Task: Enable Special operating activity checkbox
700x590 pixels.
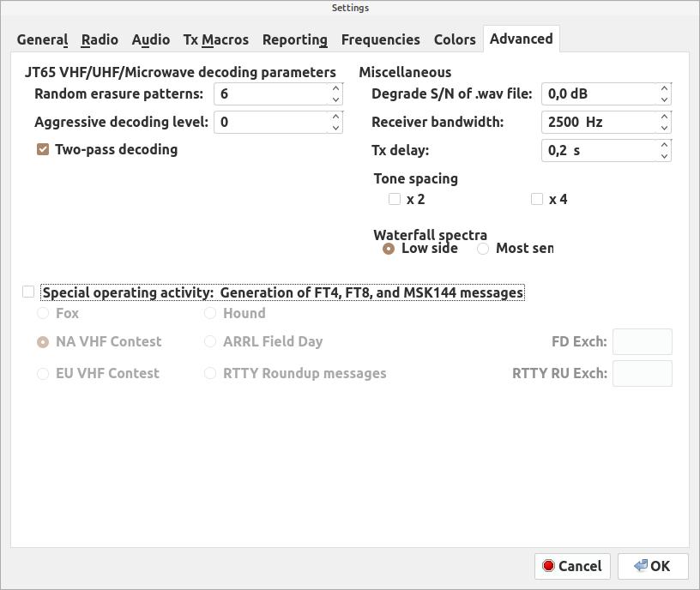Action: point(28,292)
